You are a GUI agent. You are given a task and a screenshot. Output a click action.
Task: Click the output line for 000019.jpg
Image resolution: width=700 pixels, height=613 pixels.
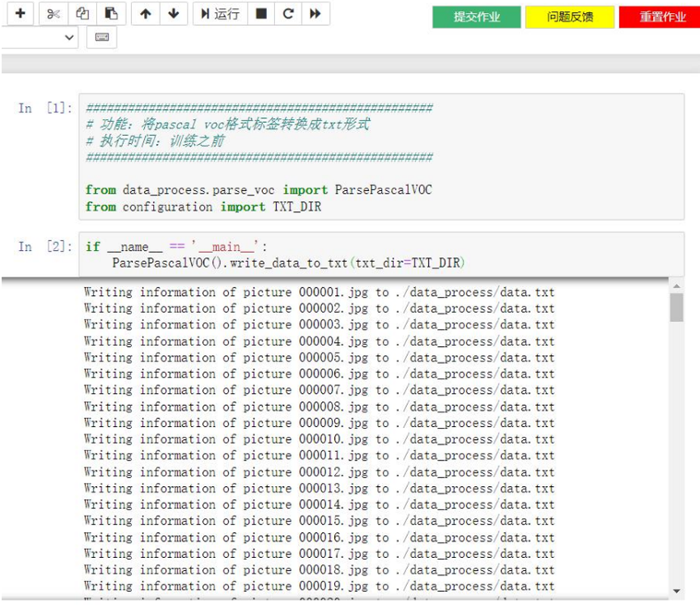tap(319, 586)
